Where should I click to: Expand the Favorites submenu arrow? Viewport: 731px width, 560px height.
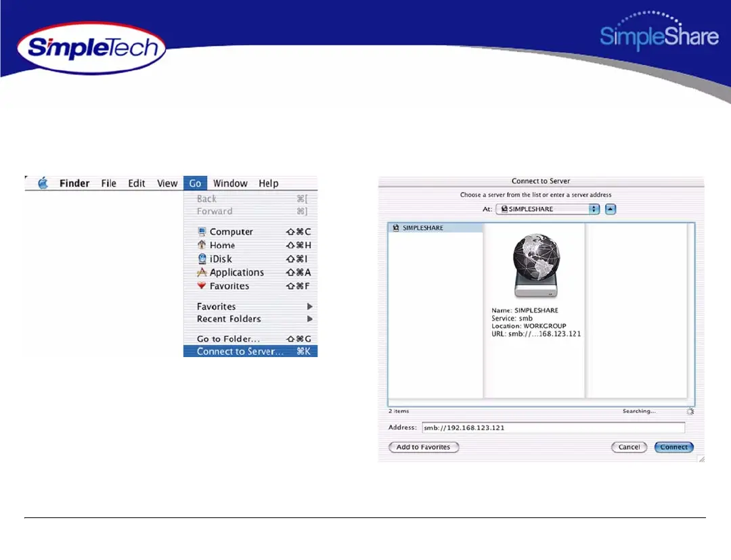(309, 306)
